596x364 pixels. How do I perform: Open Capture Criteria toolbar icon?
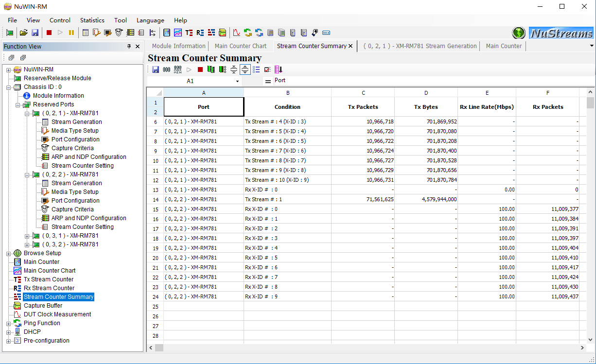[x=119, y=33]
